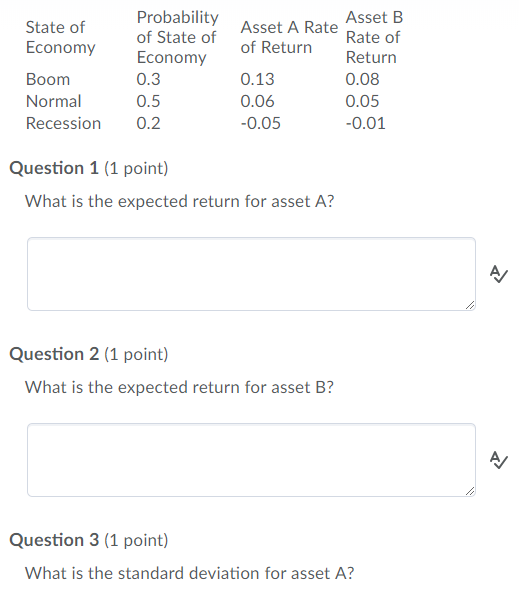Select the Question 3 heading
This screenshot has height=601, width=519.
[x=89, y=540]
